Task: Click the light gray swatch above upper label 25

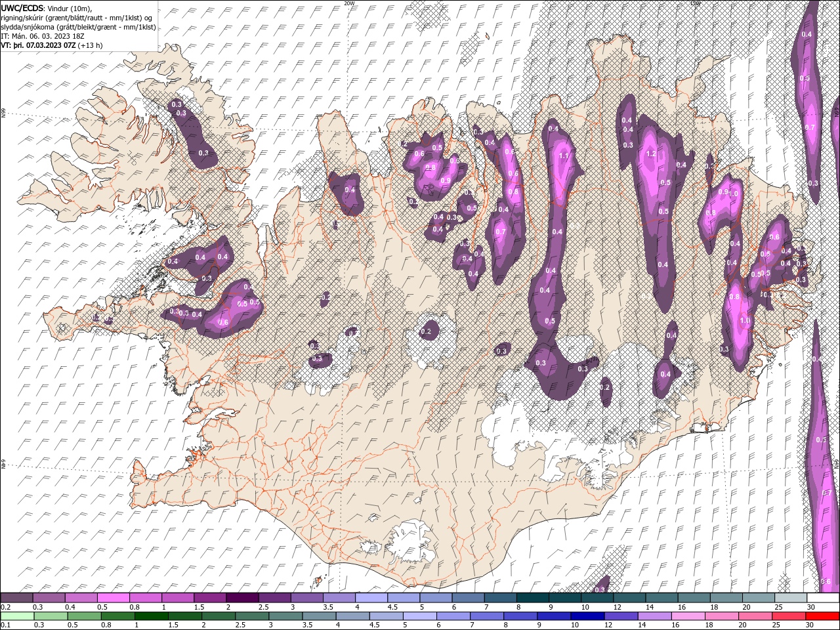Action: tap(791, 598)
